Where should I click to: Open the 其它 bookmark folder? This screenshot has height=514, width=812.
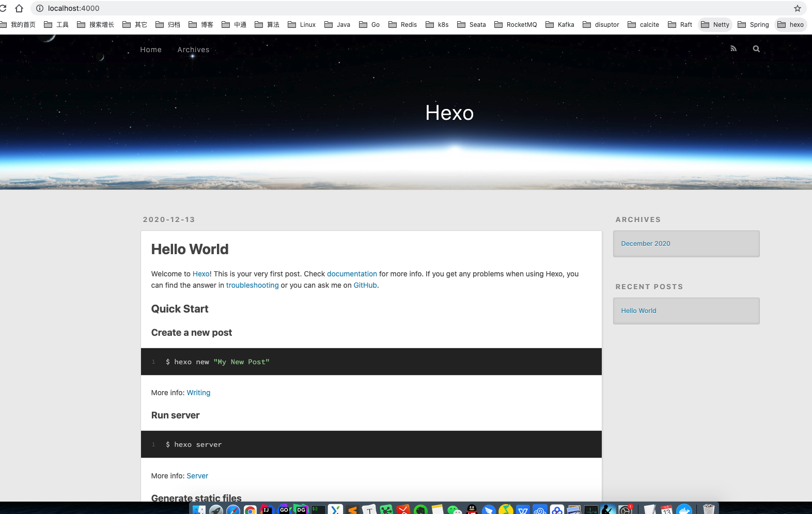point(135,24)
